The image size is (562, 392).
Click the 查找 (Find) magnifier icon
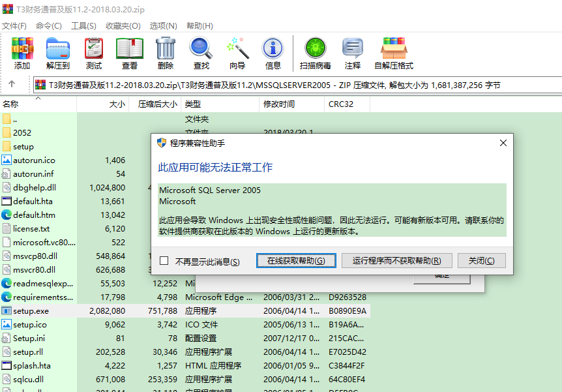coord(201,48)
